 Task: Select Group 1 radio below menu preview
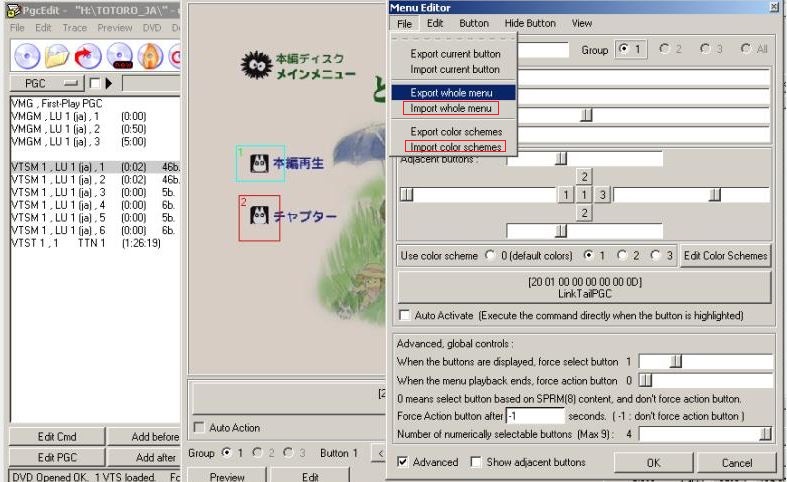coord(227,452)
